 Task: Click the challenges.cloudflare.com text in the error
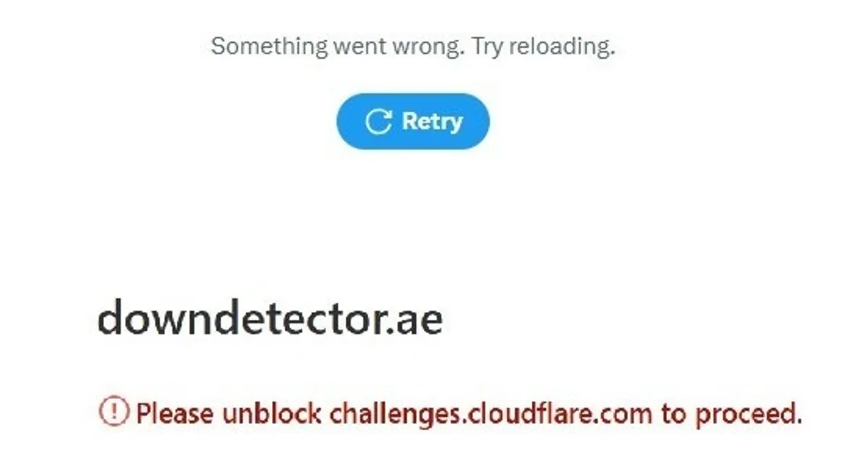(x=491, y=414)
